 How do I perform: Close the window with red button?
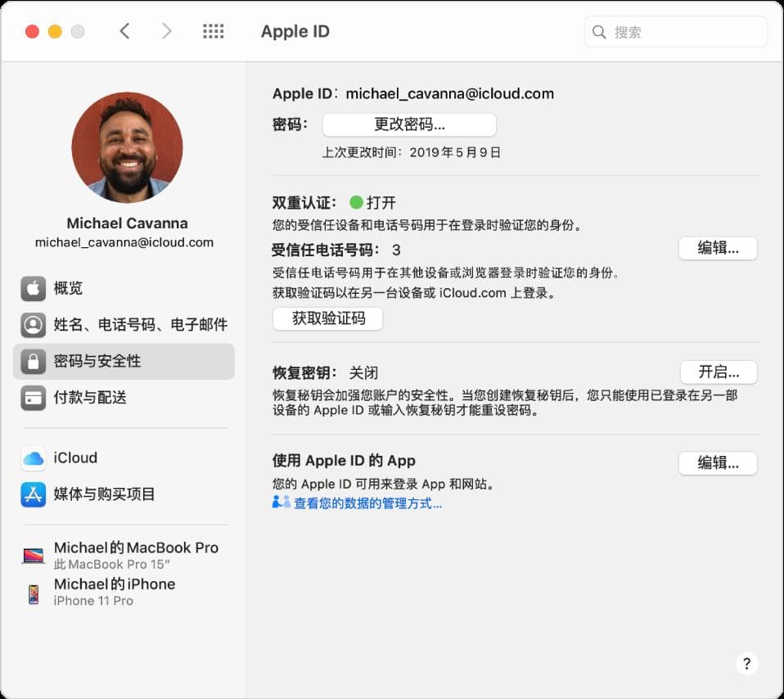(32, 31)
